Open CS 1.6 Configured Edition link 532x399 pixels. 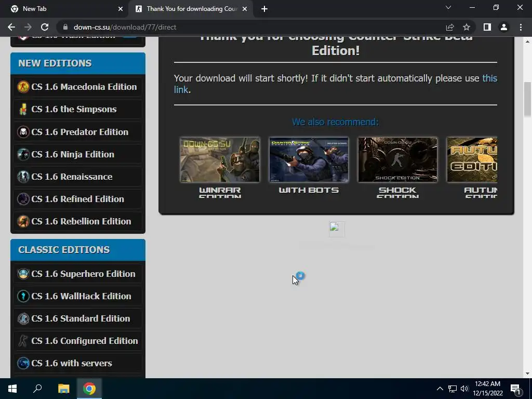pyautogui.click(x=85, y=341)
